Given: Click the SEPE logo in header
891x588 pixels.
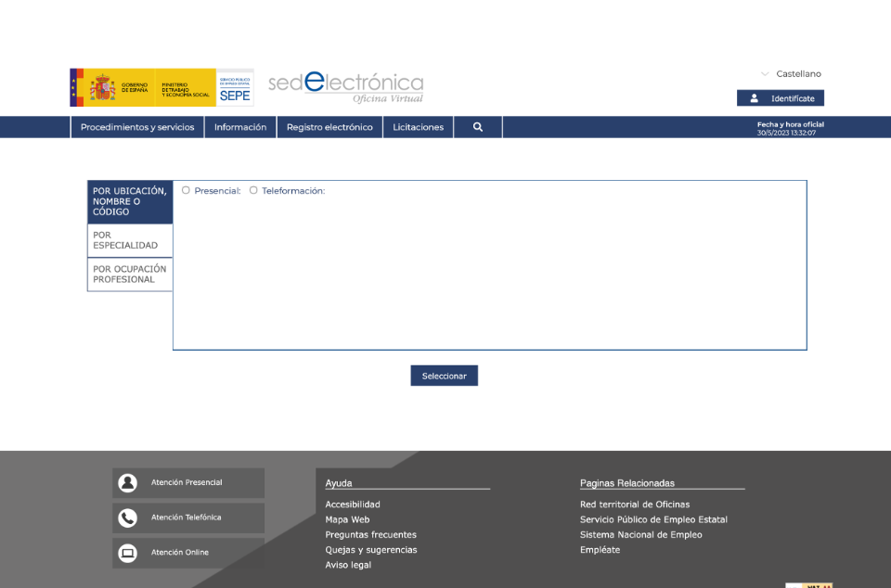Looking at the screenshot, I should pos(235,88).
